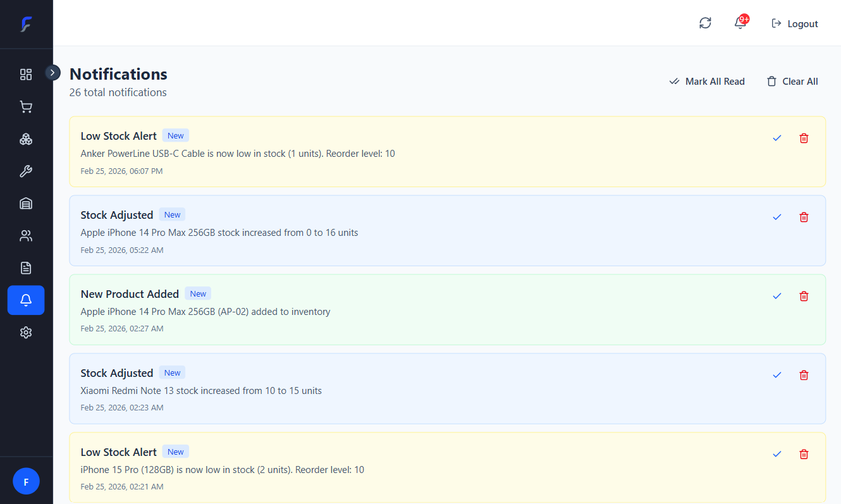Click Logout in the top bar
This screenshot has height=504, width=841.
pos(795,23)
